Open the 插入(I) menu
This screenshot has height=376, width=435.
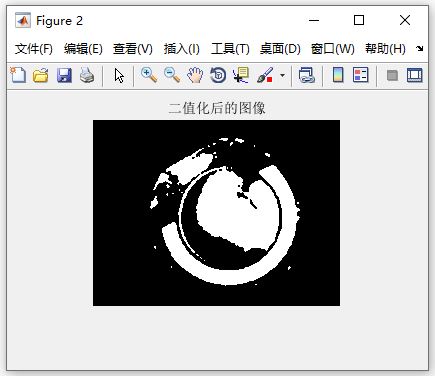182,49
